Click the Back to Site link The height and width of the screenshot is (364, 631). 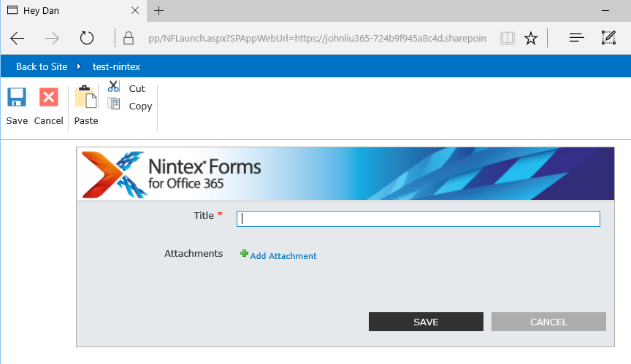coord(42,66)
